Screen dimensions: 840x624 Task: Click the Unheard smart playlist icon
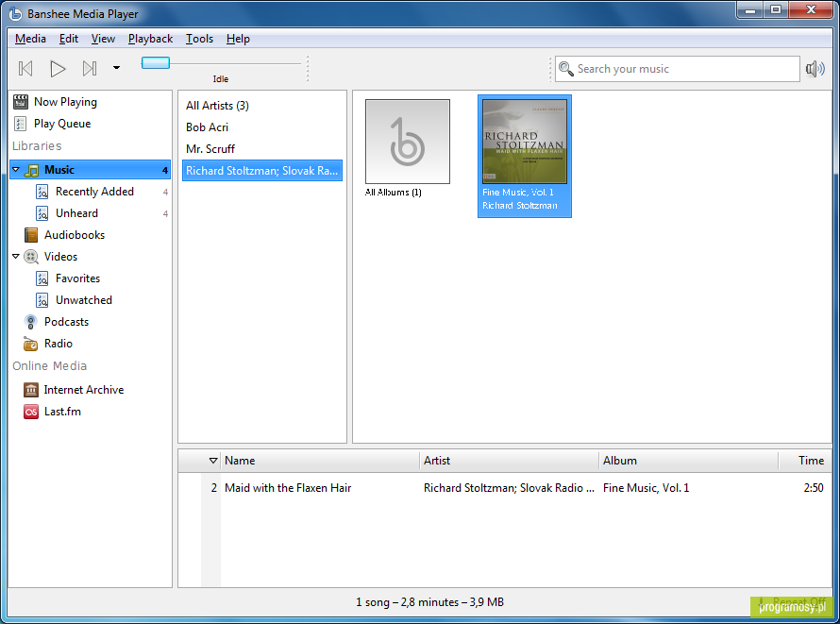(42, 213)
